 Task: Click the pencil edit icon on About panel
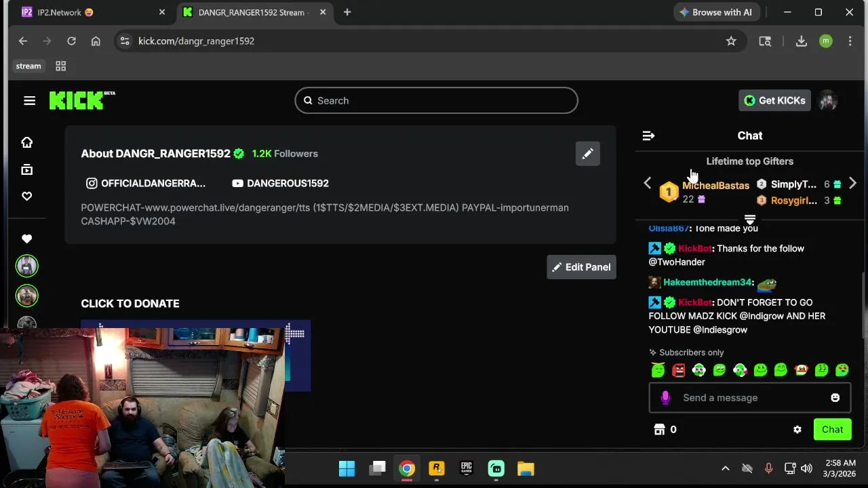(x=587, y=154)
